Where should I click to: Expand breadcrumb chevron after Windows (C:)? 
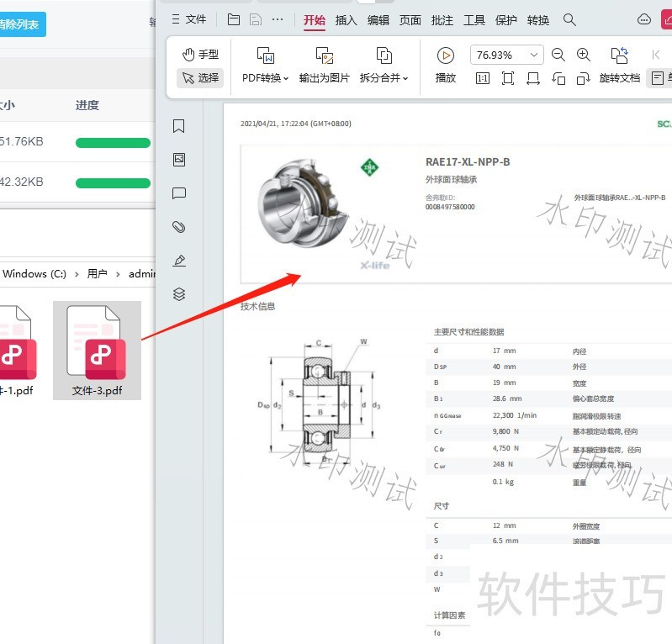point(77,274)
